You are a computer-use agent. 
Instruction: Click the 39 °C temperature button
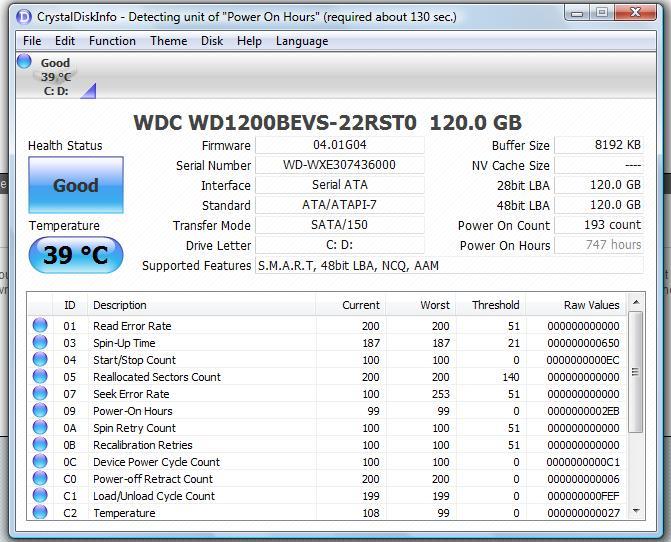76,255
